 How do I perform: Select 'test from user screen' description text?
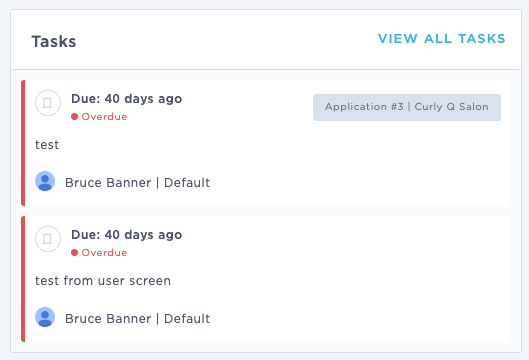(x=103, y=281)
